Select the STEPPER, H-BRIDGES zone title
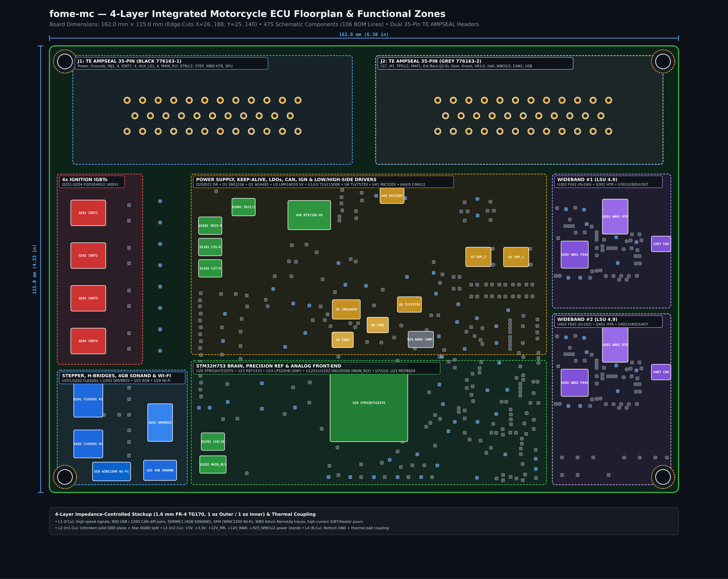This screenshot has width=728, height=579. (116, 376)
